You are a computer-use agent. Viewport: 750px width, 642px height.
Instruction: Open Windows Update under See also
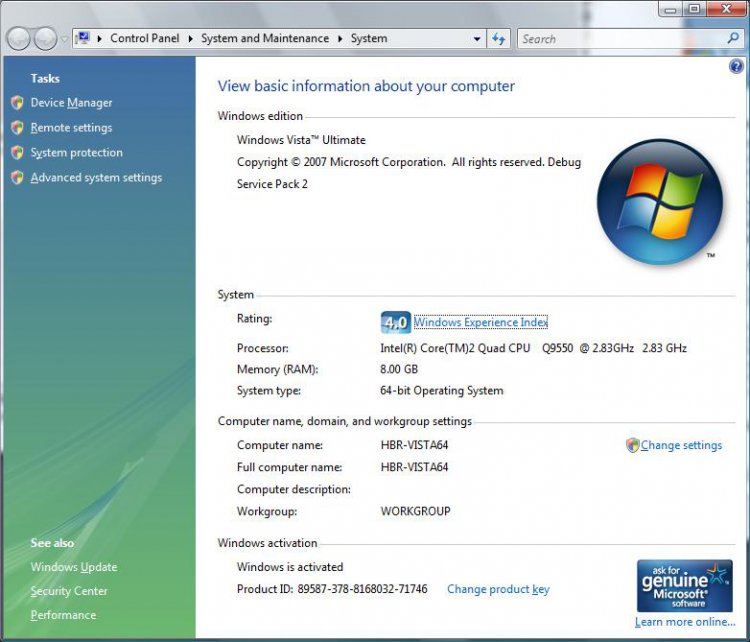tap(74, 567)
